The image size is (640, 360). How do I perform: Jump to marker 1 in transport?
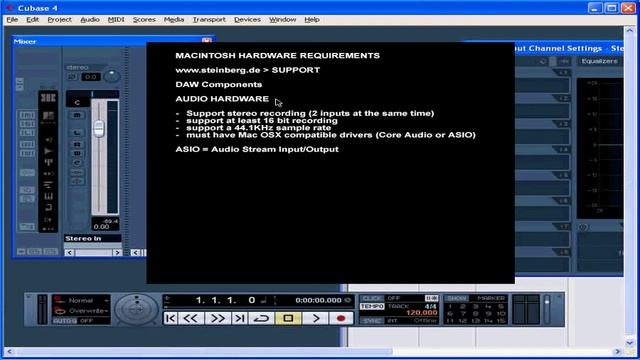click(450, 307)
